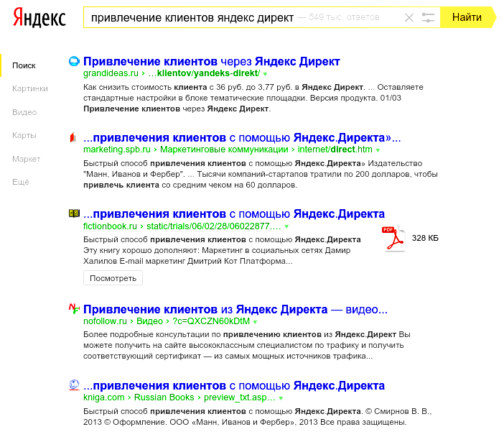Click the Видео breadcrumb under nofollow.ru result
Image resolution: width=504 pixels, height=437 pixels.
(x=150, y=321)
